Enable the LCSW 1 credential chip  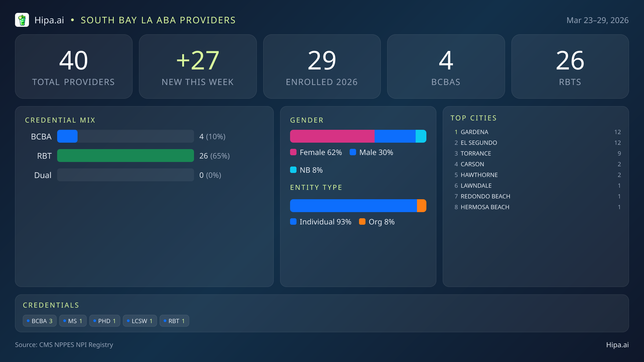pyautogui.click(x=140, y=320)
